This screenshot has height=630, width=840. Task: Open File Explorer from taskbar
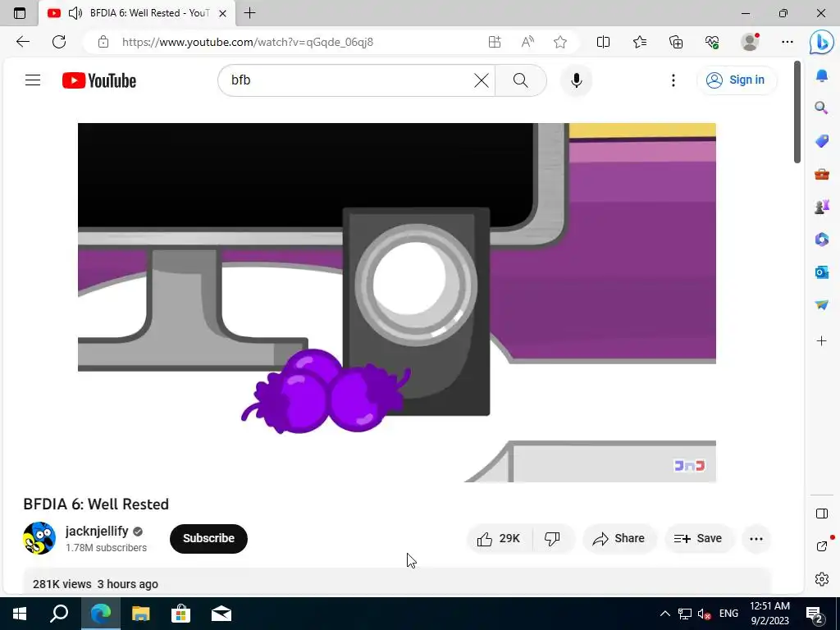141,614
